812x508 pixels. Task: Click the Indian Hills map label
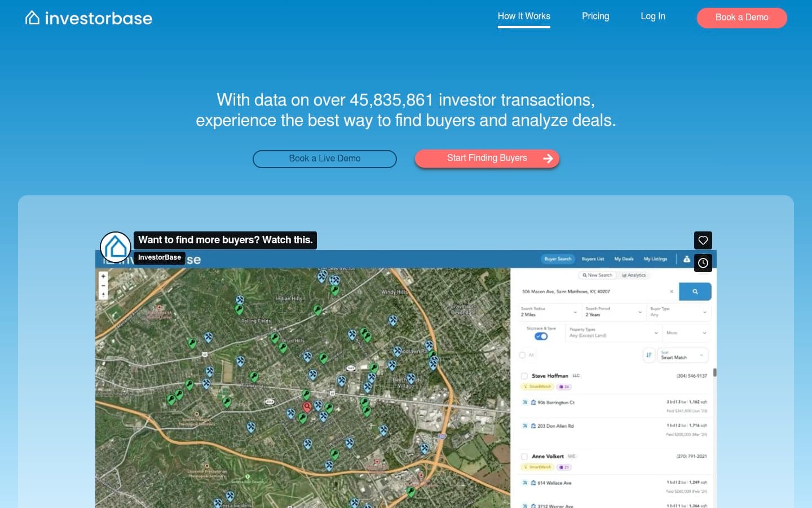click(x=289, y=299)
